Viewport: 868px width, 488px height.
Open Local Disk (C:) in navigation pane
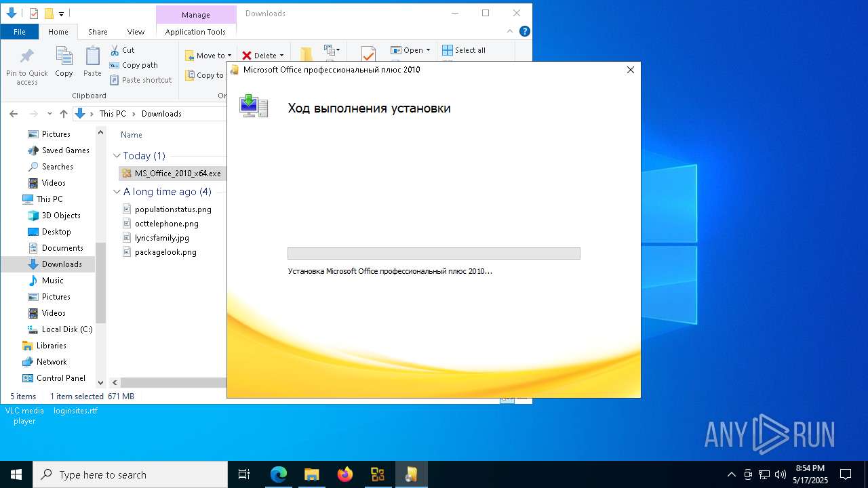pyautogui.click(x=60, y=329)
